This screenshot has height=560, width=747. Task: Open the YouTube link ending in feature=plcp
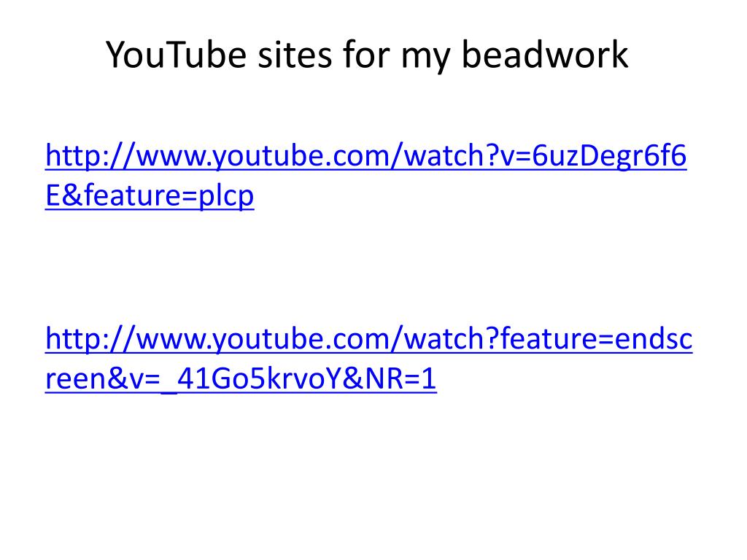[x=366, y=175]
